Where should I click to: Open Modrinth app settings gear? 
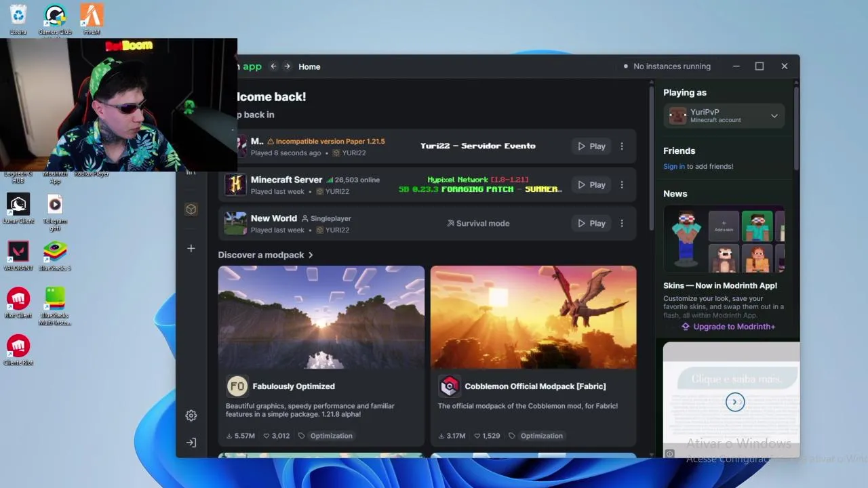pos(191,415)
